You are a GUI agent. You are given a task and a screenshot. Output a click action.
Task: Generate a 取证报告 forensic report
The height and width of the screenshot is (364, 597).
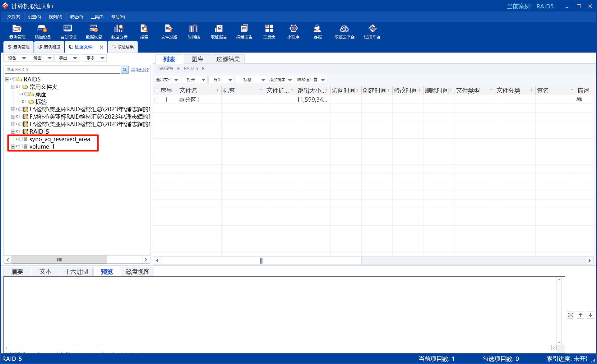pyautogui.click(x=219, y=31)
